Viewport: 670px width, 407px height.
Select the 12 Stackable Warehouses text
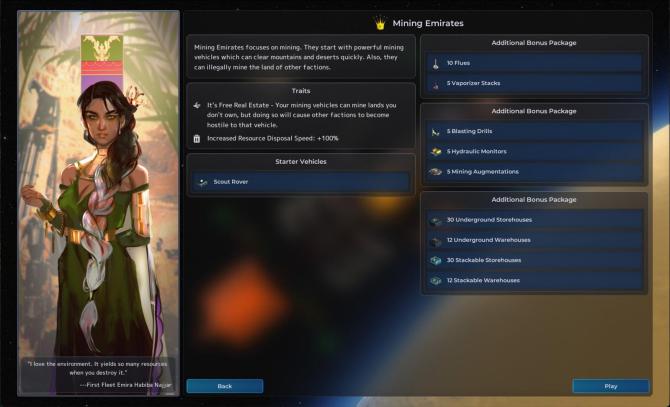pyautogui.click(x=483, y=281)
